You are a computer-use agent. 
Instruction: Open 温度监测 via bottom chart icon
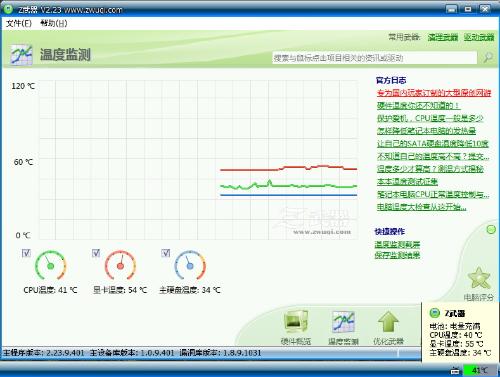point(343,322)
